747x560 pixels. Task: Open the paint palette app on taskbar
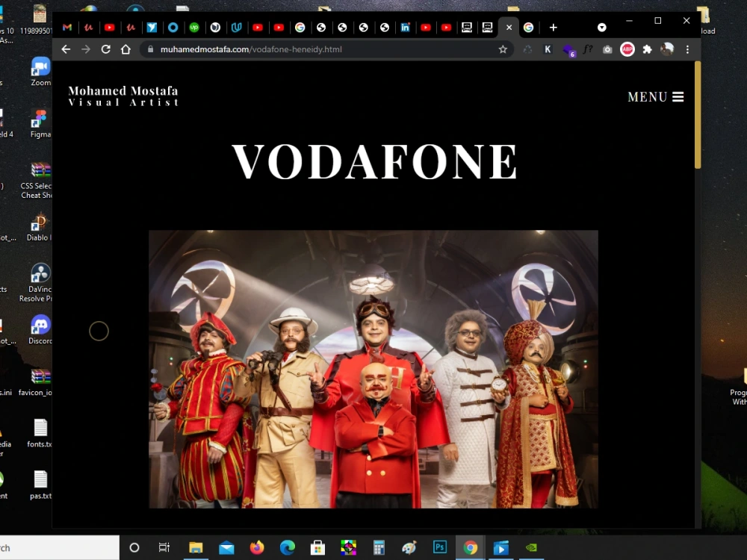point(409,547)
